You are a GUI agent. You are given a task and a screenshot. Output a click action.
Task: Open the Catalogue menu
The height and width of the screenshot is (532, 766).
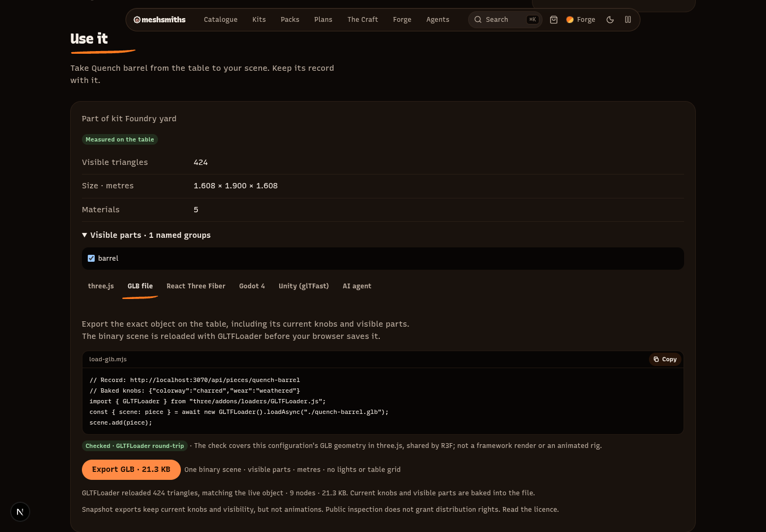click(x=221, y=20)
